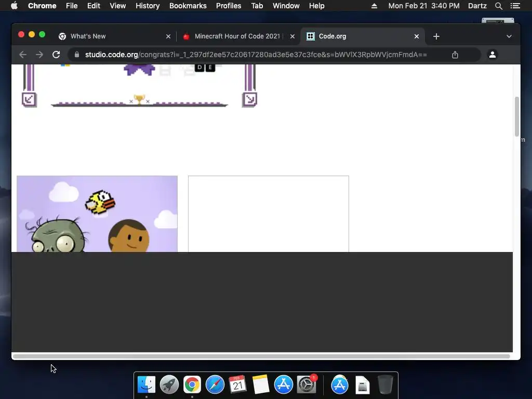Screen dimensions: 532x399
Task: Click the lock icon in address bar
Action: coord(77,55)
